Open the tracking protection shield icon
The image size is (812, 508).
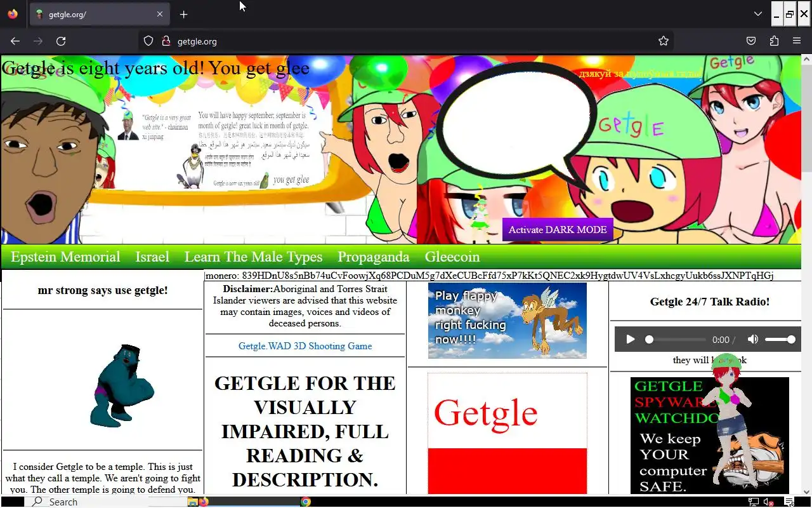pos(148,41)
